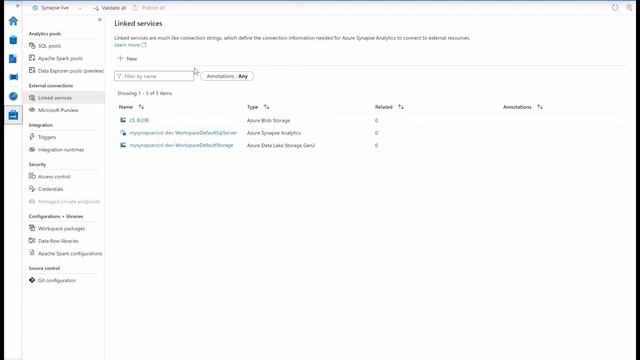Click the Access control icon
Image resolution: width=640 pixels, height=360 pixels.
[x=32, y=176]
